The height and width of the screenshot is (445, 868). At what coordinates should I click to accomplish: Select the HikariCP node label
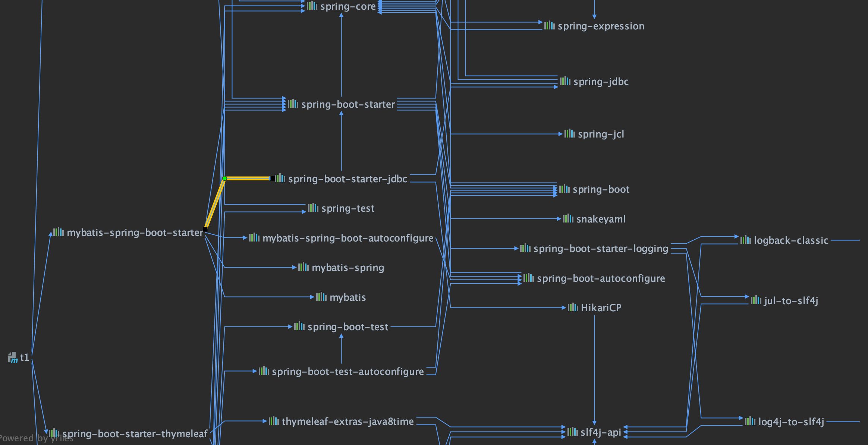(x=601, y=308)
